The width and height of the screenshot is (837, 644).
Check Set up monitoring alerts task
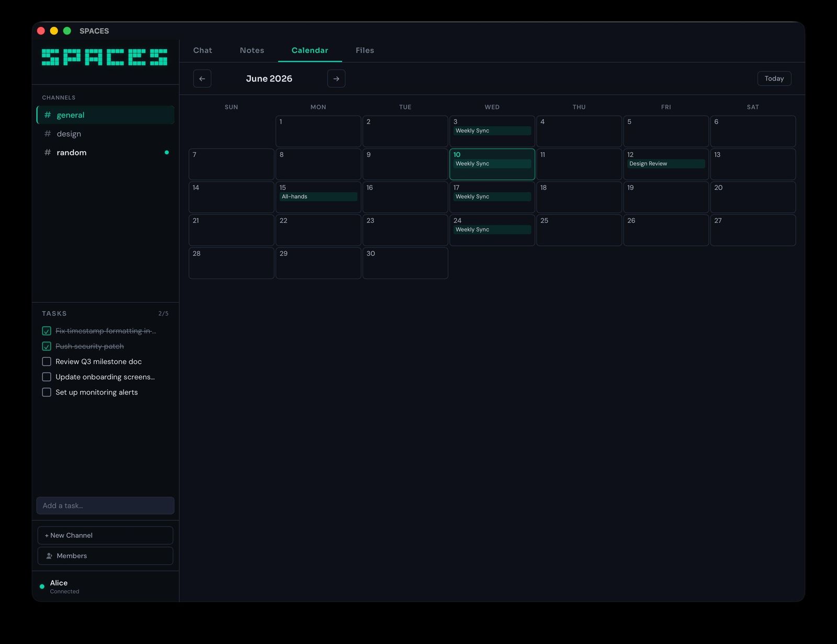pos(47,392)
